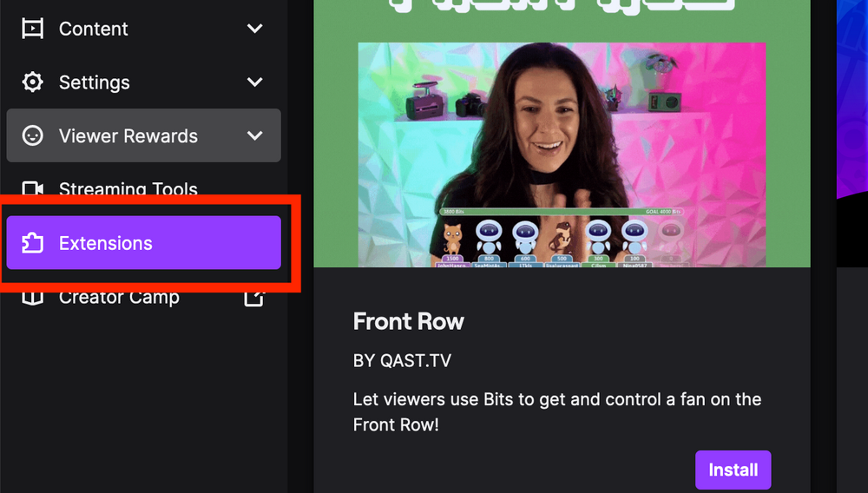Expand the Content section chevron
Viewport: 868px width, 493px height.
pos(254,29)
